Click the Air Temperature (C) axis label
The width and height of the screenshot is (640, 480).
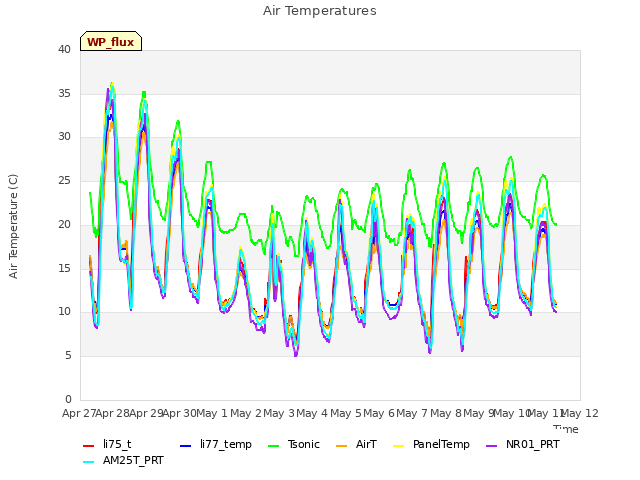pyautogui.click(x=13, y=226)
